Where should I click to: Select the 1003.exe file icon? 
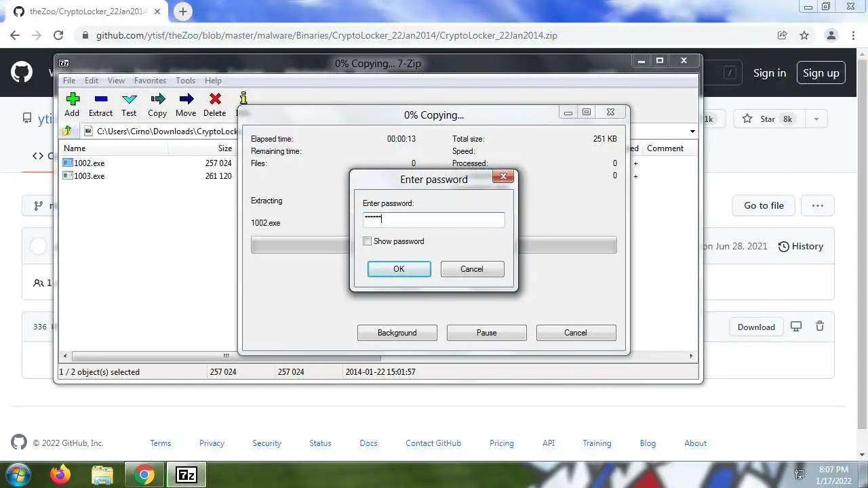68,176
